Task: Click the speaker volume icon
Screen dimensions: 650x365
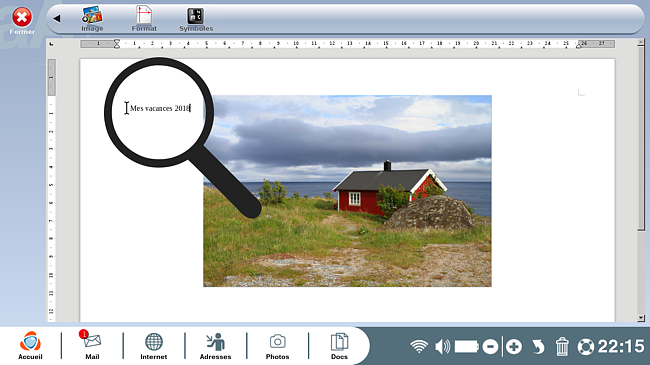Action: (442, 346)
